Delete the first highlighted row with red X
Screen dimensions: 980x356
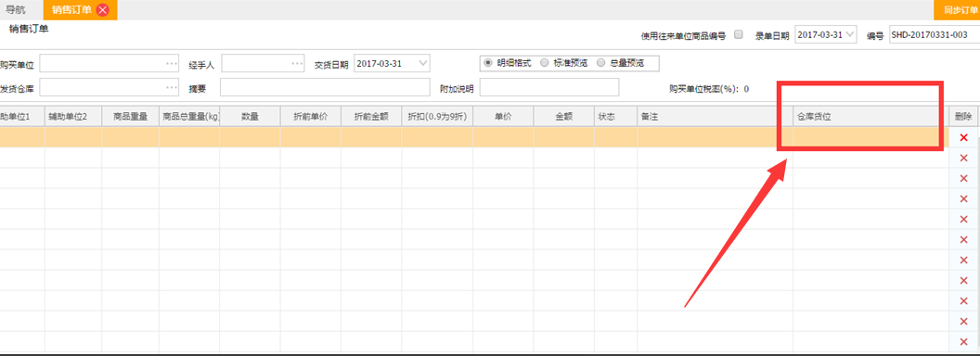click(963, 137)
